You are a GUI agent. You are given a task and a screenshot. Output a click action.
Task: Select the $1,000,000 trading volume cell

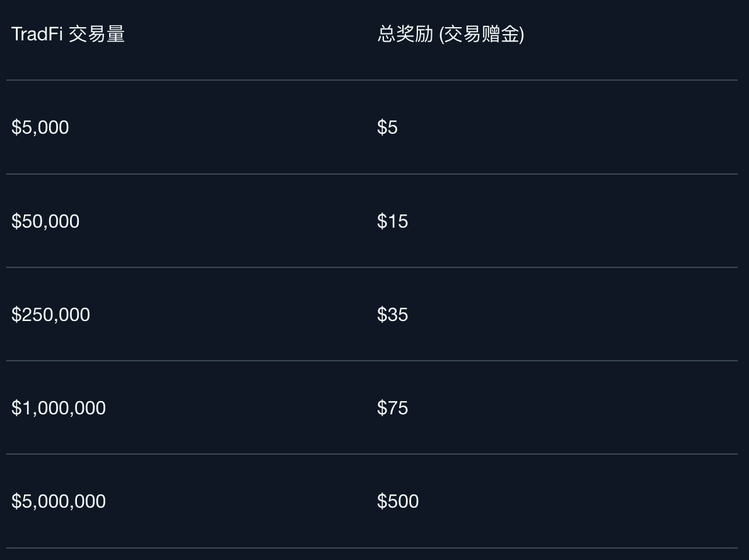59,408
